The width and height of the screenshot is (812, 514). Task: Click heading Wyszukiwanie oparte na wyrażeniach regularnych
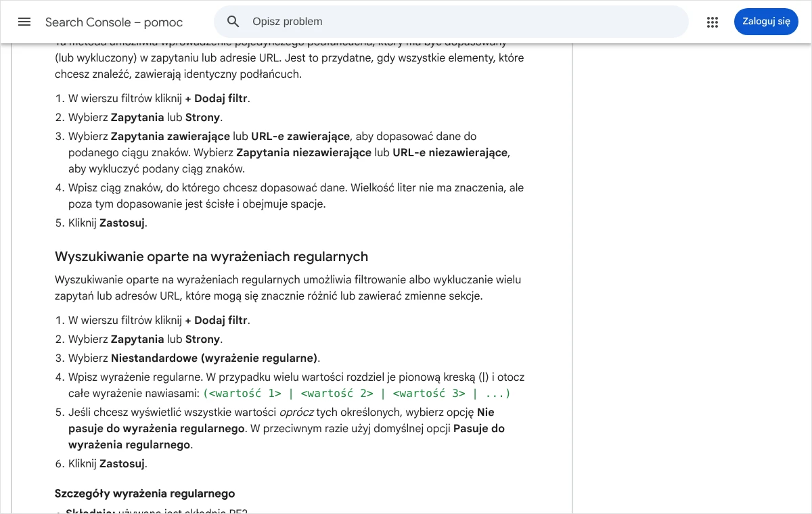point(211,256)
